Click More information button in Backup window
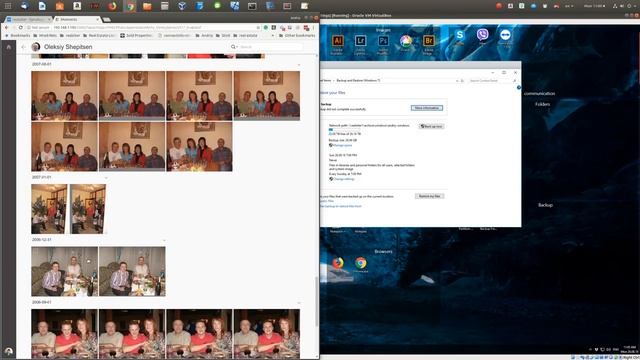 (427, 108)
